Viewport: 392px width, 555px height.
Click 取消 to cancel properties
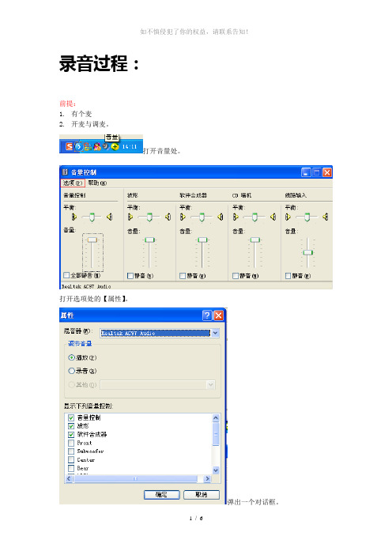pyautogui.click(x=202, y=494)
